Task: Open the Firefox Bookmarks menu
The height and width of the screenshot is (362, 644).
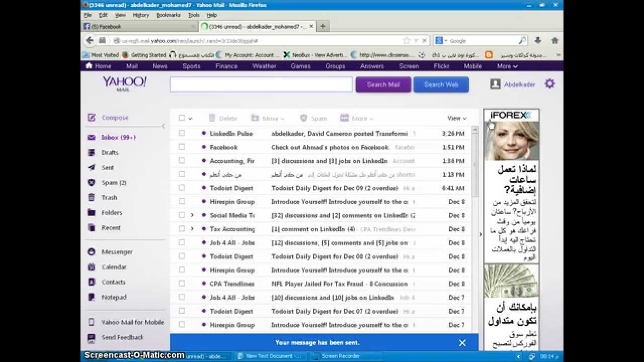Action: coord(168,15)
